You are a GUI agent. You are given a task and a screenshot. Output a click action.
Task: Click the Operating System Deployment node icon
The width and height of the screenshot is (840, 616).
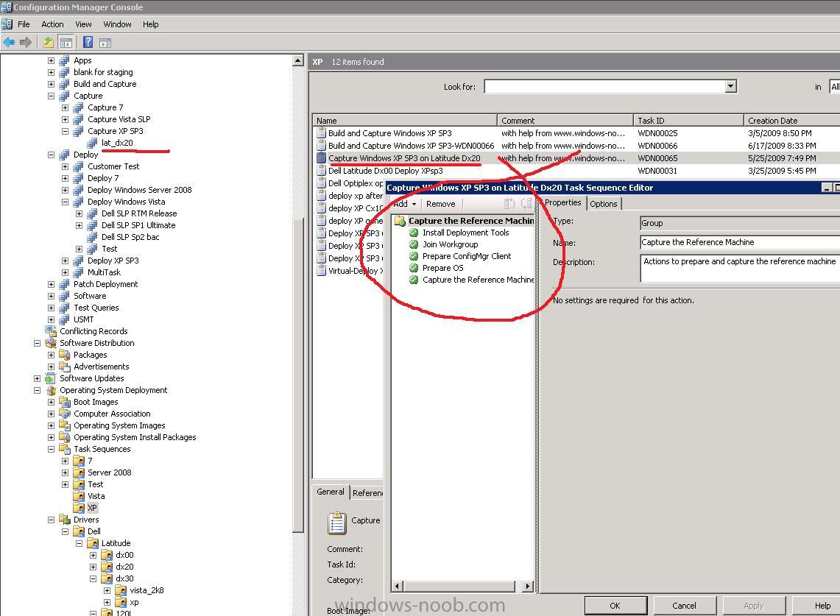(x=52, y=390)
